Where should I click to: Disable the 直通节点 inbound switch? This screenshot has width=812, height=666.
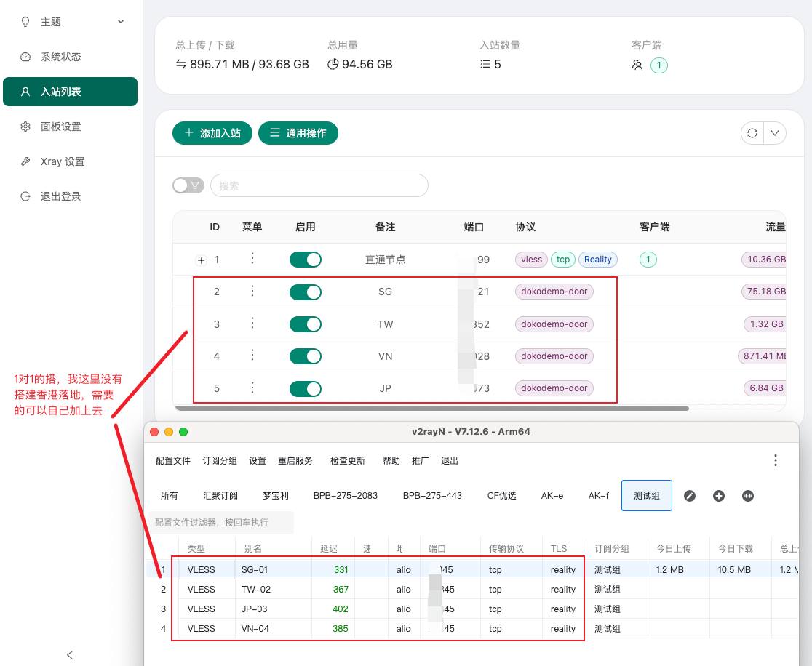click(x=306, y=260)
